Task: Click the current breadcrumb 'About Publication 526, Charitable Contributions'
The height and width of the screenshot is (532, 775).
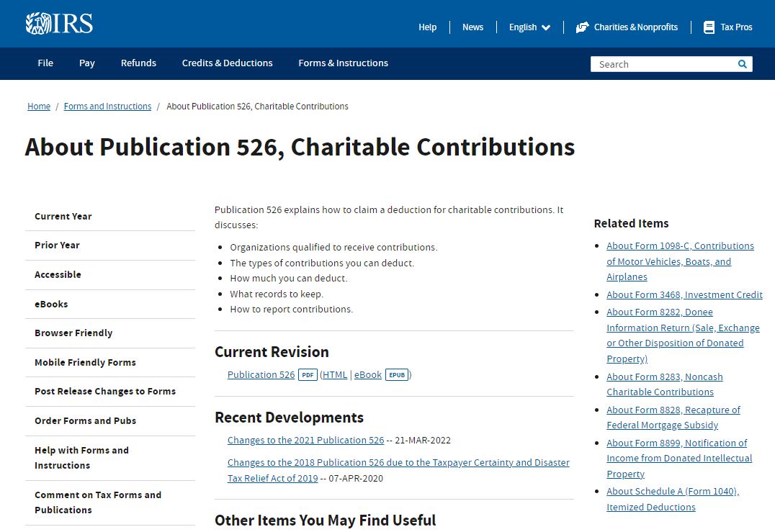Action: pyautogui.click(x=258, y=107)
